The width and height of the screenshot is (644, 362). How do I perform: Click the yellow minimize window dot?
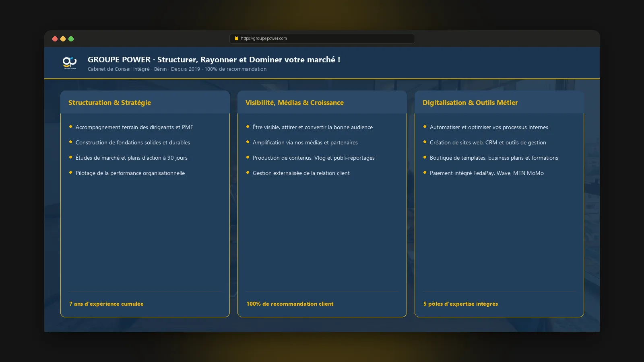click(63, 39)
